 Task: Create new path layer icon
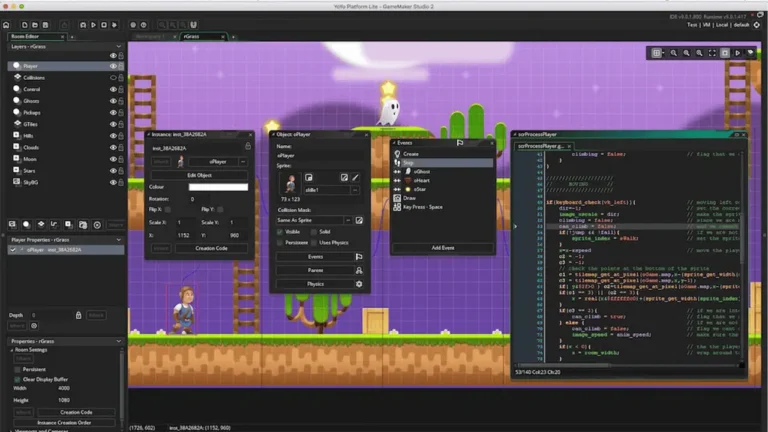coord(54,225)
